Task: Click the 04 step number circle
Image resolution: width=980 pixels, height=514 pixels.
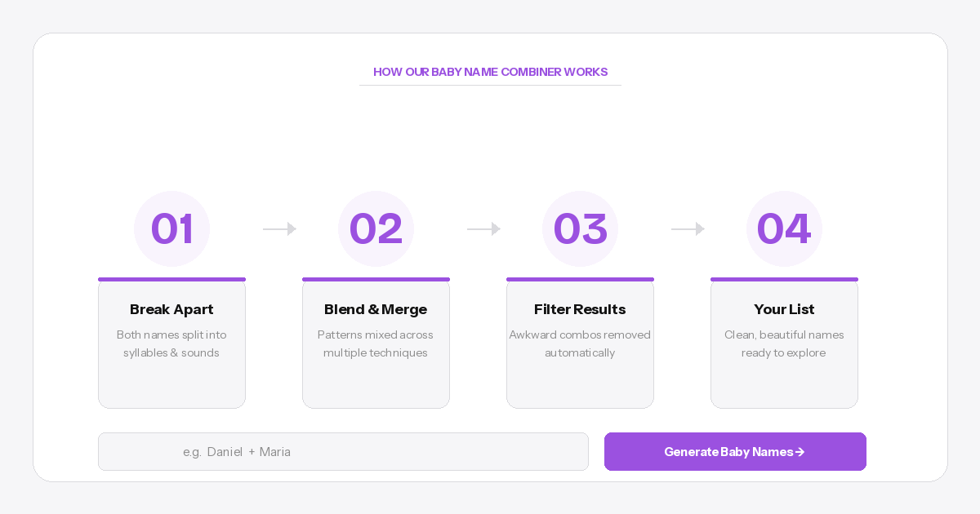Action: pos(784,228)
